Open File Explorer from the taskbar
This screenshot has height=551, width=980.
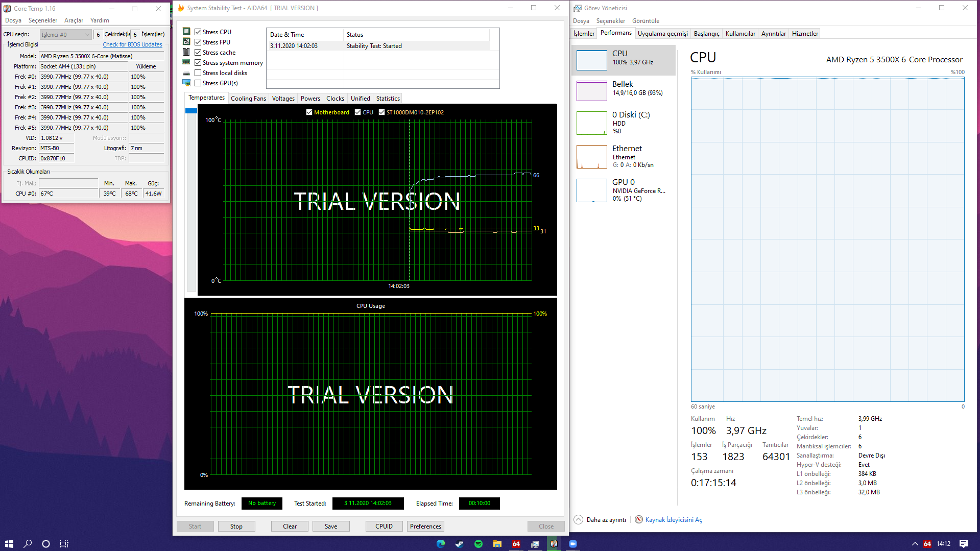[x=497, y=544]
